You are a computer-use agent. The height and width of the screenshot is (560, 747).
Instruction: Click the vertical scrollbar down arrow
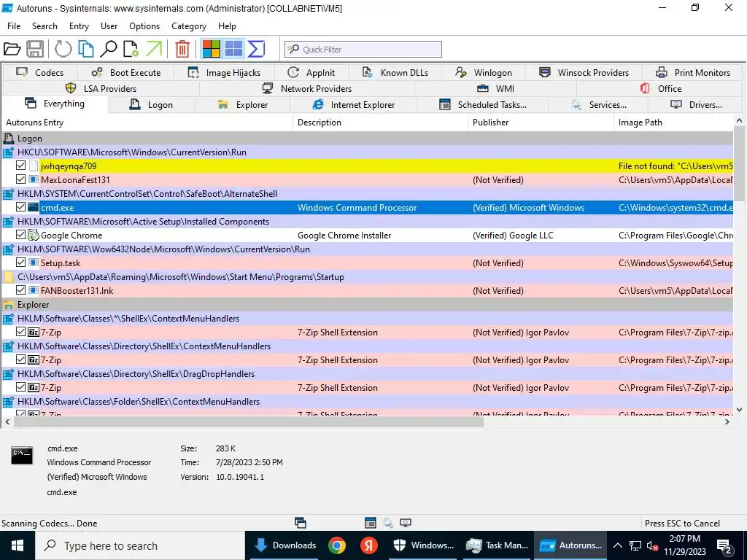click(x=740, y=410)
